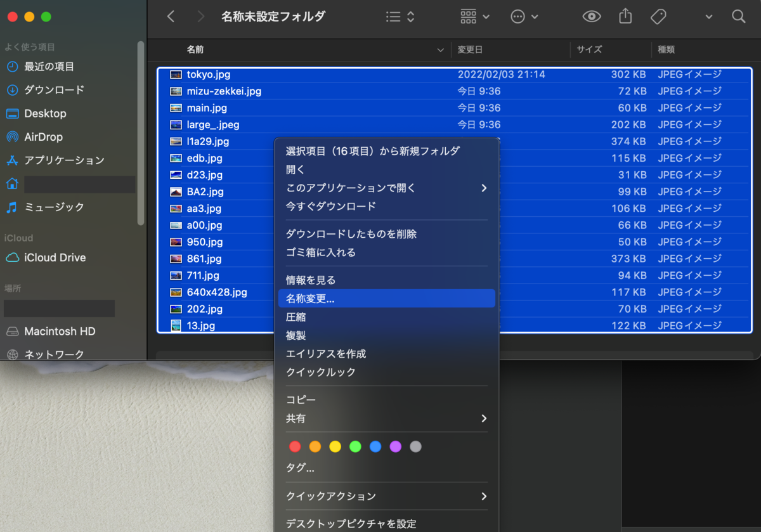Click the Tags icon in the toolbar

point(658,16)
